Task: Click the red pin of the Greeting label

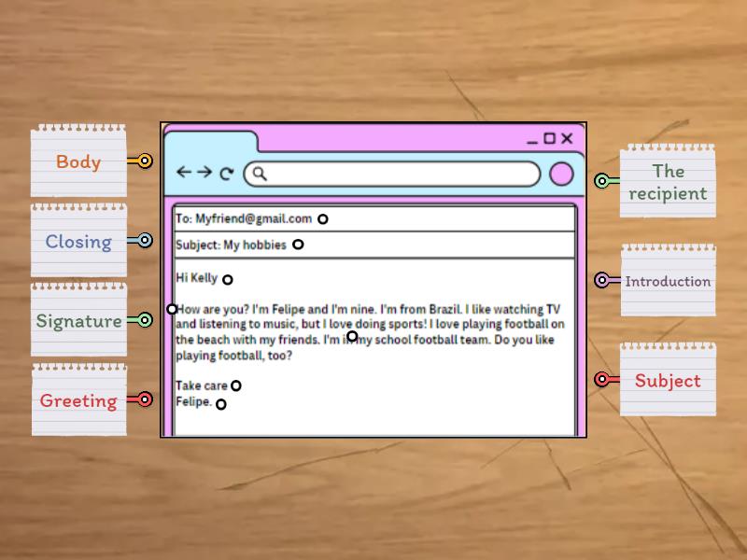Action: point(145,399)
